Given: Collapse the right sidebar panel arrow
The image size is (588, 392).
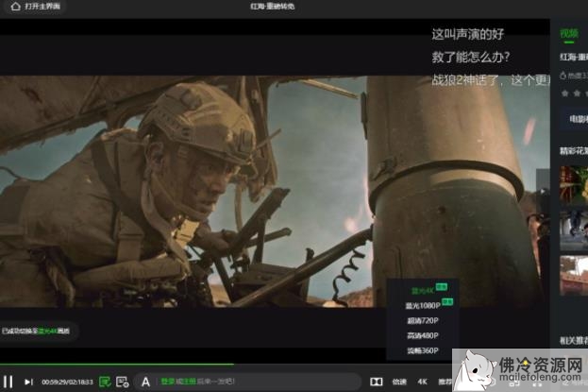Looking at the screenshot, I should [x=543, y=190].
